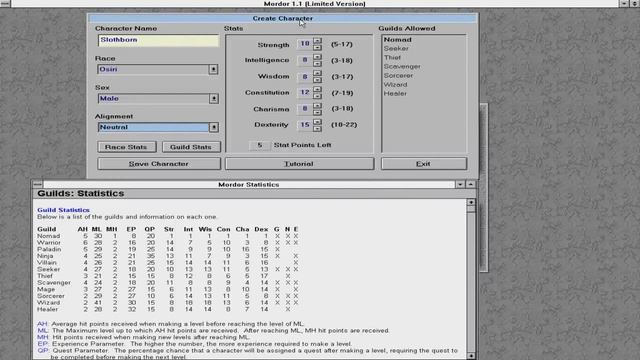Maximize the Mordor Statistics window
Screen dimensions: 640x360
point(471,184)
